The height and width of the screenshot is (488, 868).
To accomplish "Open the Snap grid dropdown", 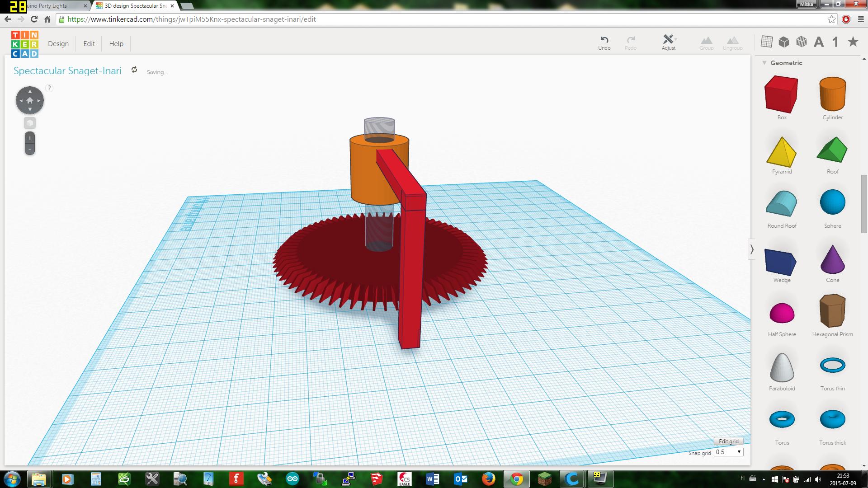I will tap(729, 452).
